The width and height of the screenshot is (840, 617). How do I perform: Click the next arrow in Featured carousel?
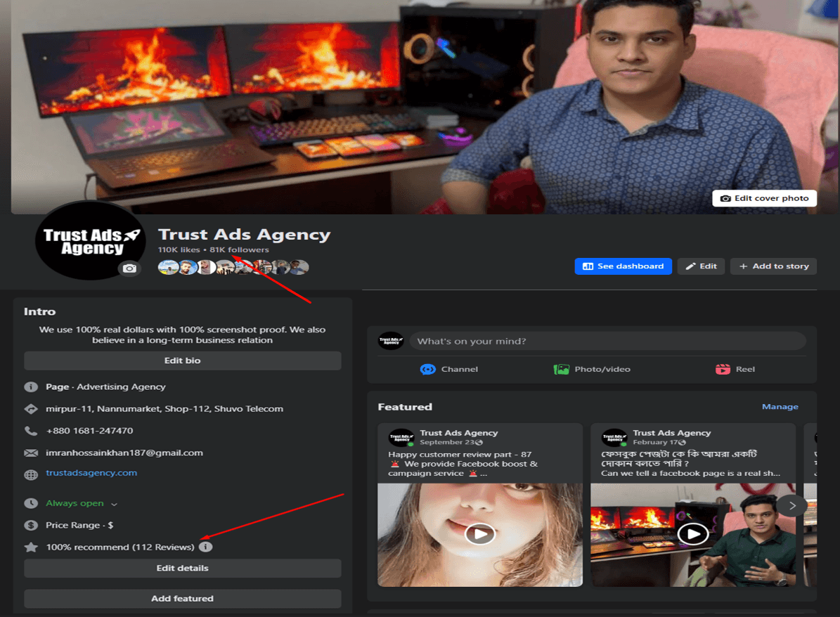click(x=792, y=505)
